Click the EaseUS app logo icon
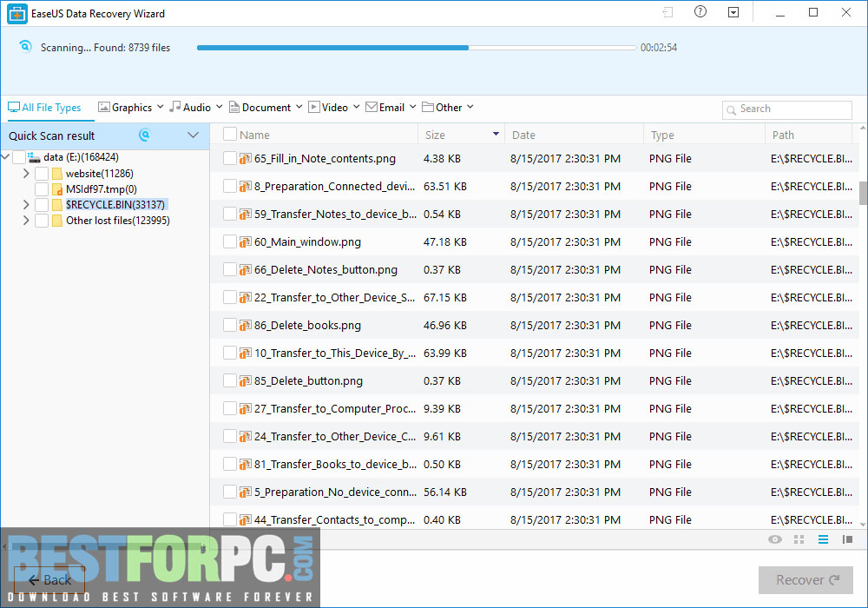Viewport: 868px width, 608px height. (x=17, y=13)
